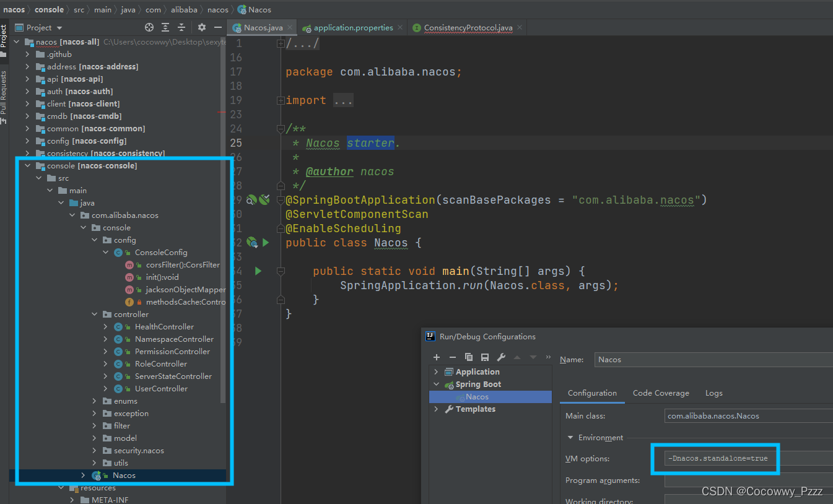This screenshot has height=504, width=833.
Task: Unfold the import block on line 19
Action: click(x=281, y=100)
